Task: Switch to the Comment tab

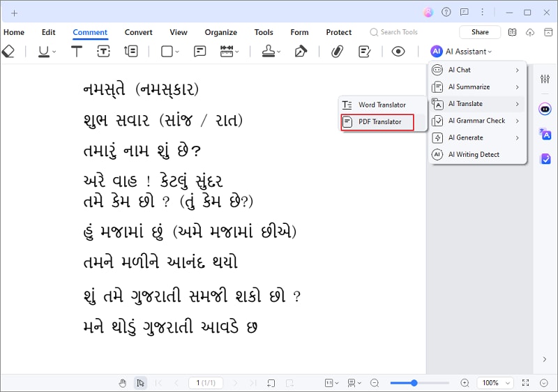Action: coord(90,32)
